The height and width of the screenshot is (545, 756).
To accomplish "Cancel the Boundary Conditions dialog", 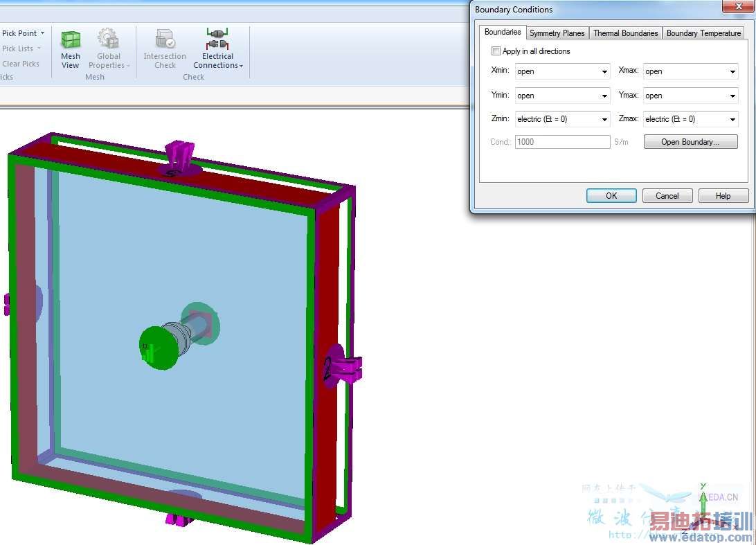I will tap(667, 196).
